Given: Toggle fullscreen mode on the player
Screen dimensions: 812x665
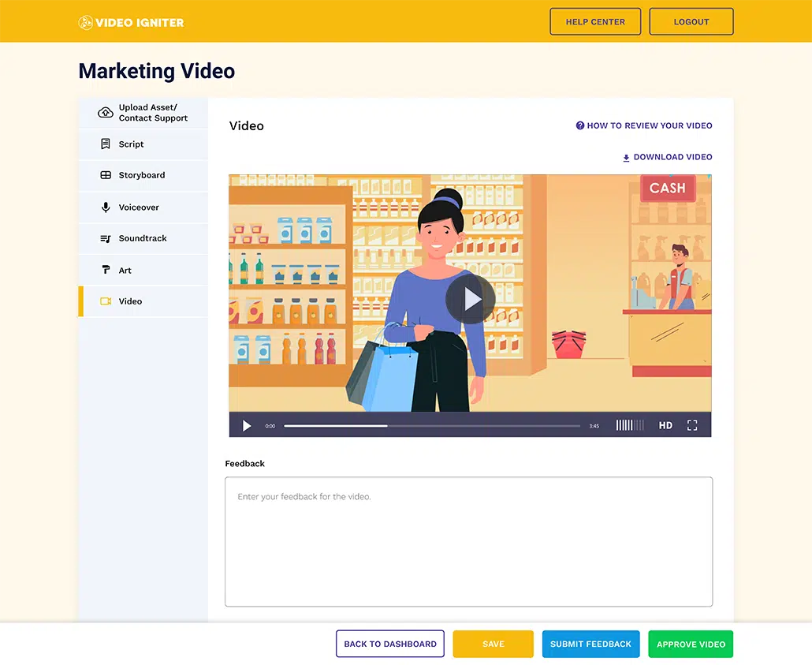Looking at the screenshot, I should pyautogui.click(x=692, y=425).
